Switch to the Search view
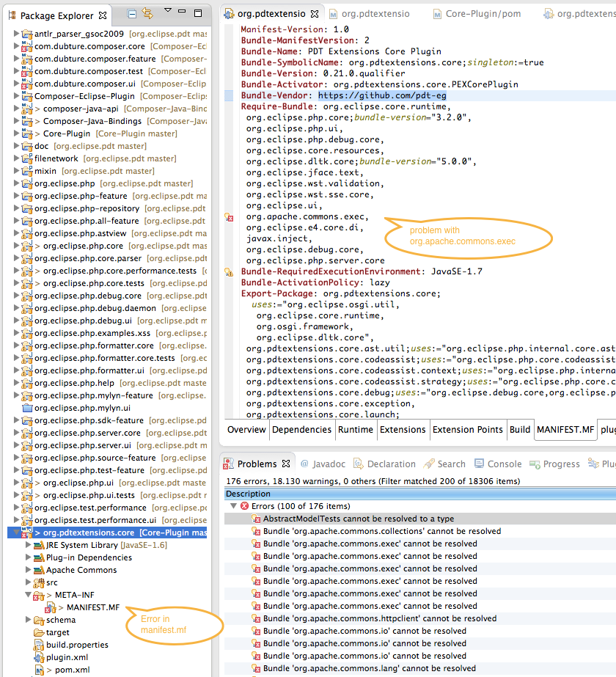The height and width of the screenshot is (677, 616). (x=444, y=464)
